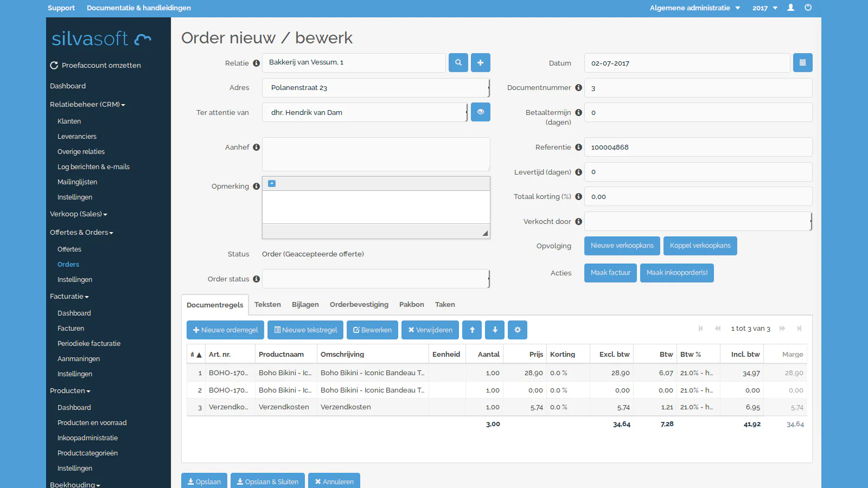Switch to the Pakbon tab
This screenshot has height=488, width=868.
[x=412, y=305]
